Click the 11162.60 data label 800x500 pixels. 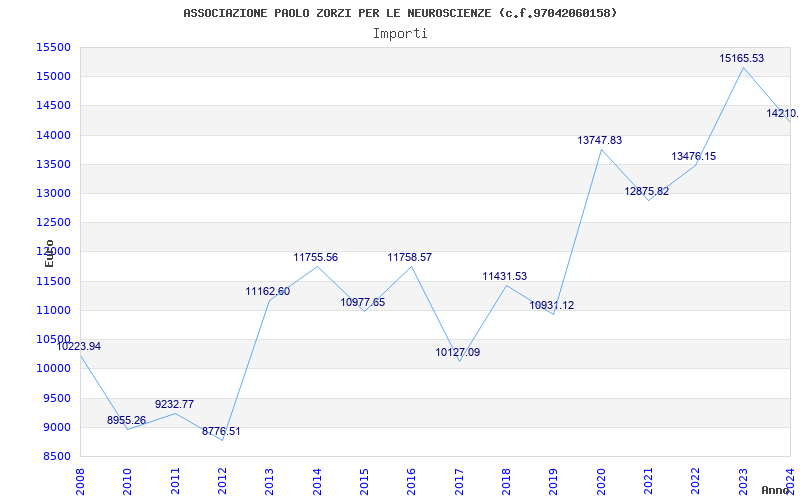(267, 291)
